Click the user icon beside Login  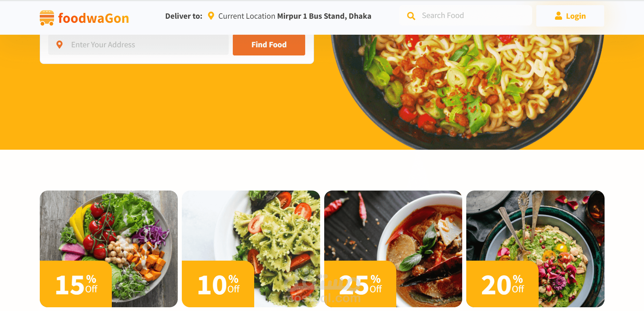[558, 16]
